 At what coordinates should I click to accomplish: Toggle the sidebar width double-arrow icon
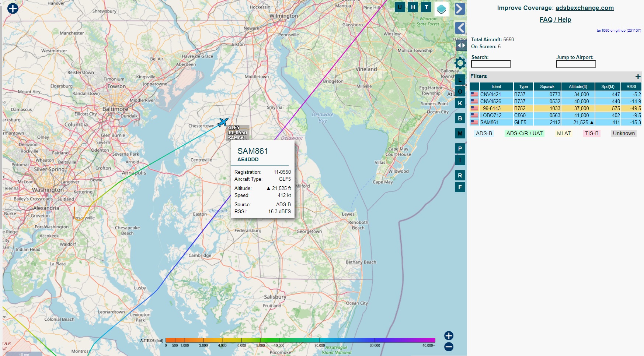[x=461, y=45]
